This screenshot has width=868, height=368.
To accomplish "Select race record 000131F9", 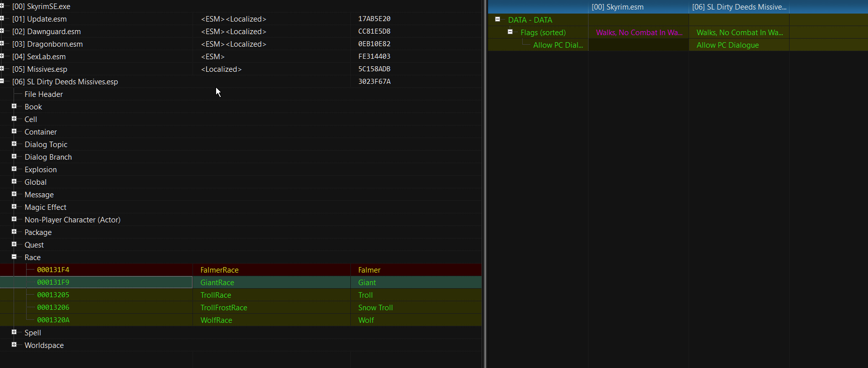I will tap(53, 283).
